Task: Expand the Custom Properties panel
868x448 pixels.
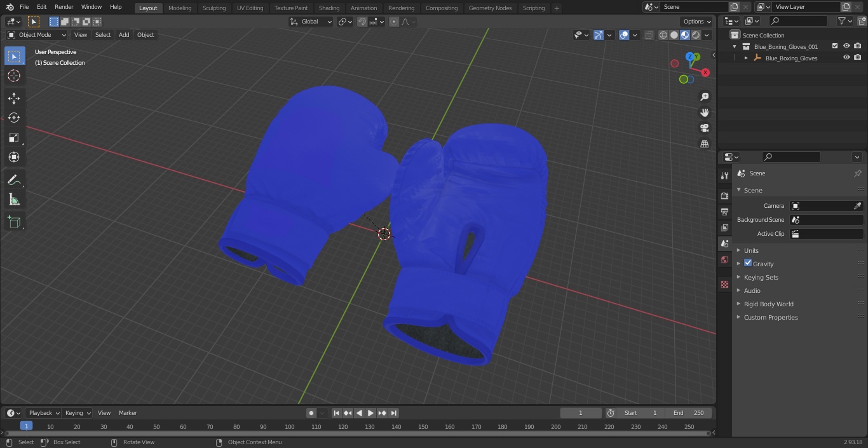Action: 771,317
